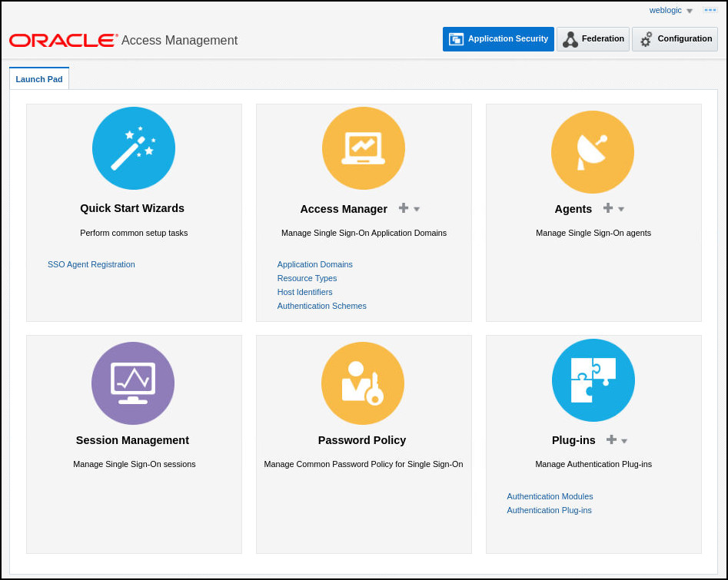The image size is (728, 580).
Task: Open the Session Management monitor icon
Action: point(133,383)
